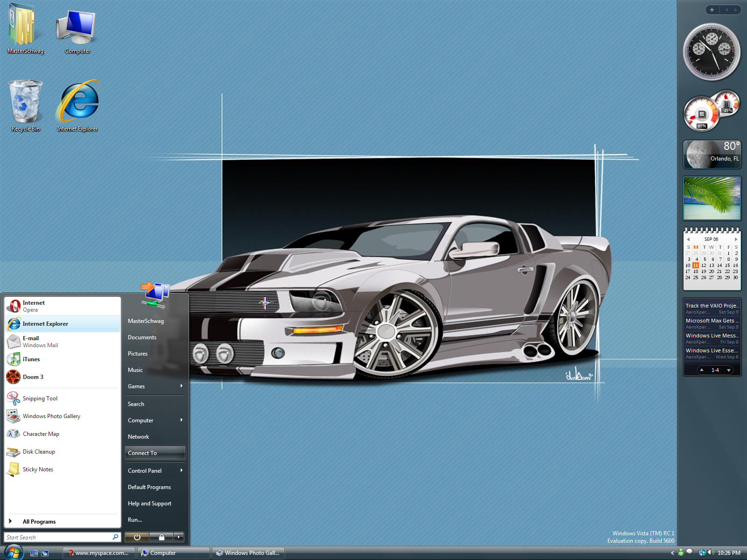This screenshot has height=560, width=747.
Task: Click the Start Search input field
Action: pos(58,537)
